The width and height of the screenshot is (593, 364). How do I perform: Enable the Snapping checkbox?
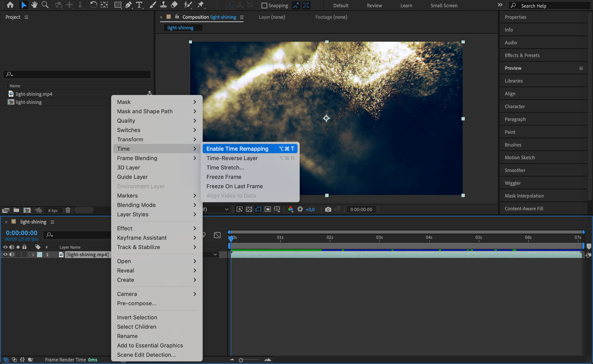click(x=264, y=6)
